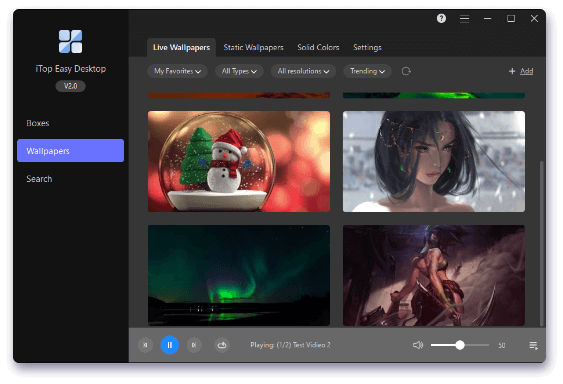This screenshot has width=563, height=384.
Task: Refresh the wallpaper list
Action: click(406, 71)
